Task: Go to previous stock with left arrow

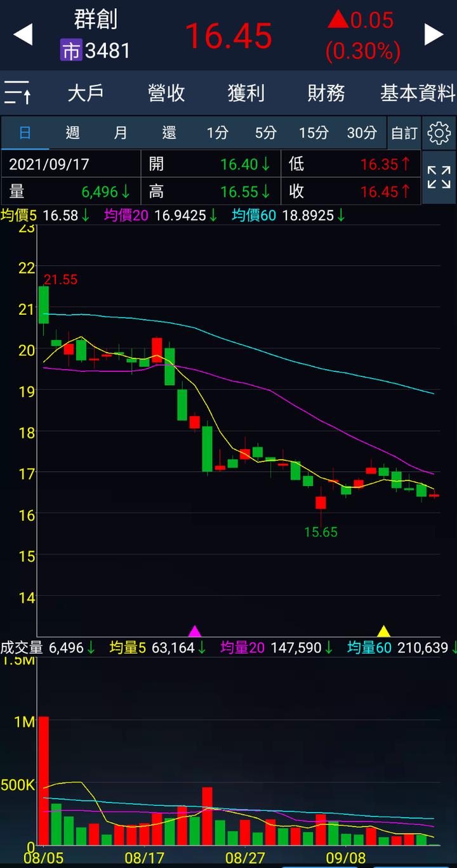Action: 23,34
